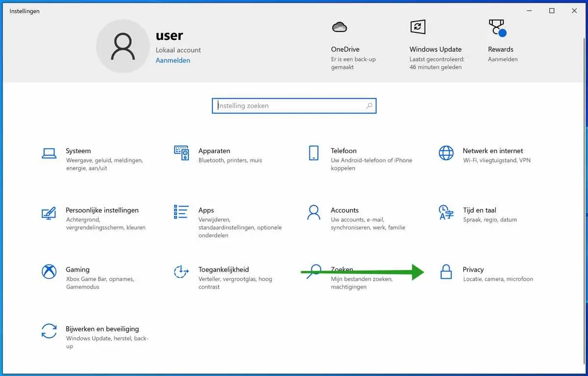Select 'Wi-Fi, vliegtuigstand, VPN' description
The height and width of the screenshot is (376, 588).
pos(496,160)
